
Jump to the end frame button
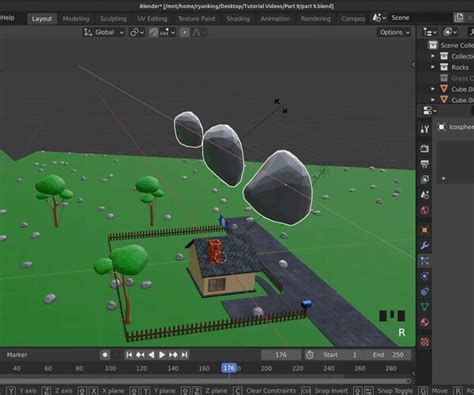tap(184, 355)
